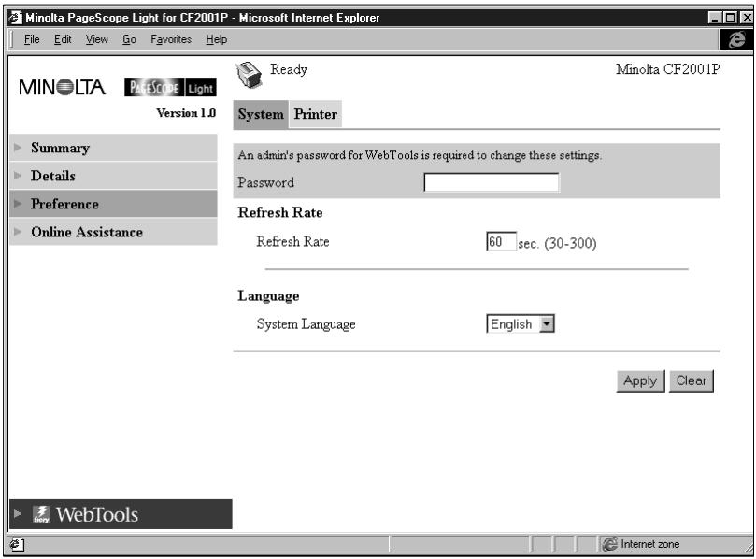Close the Internet Explorer window
The width and height of the screenshot is (756, 559).
point(747,18)
